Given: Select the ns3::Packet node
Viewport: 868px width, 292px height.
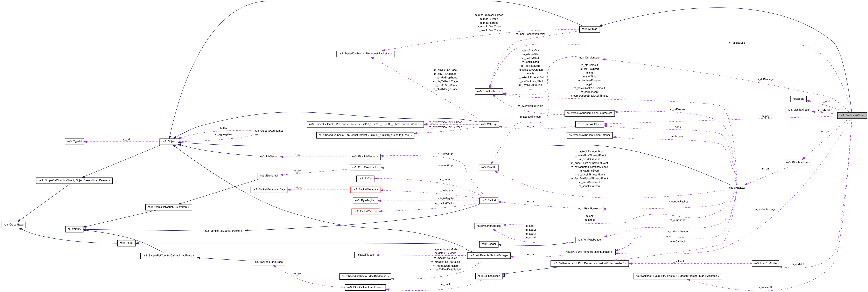Looking at the screenshot, I should coord(489,201).
